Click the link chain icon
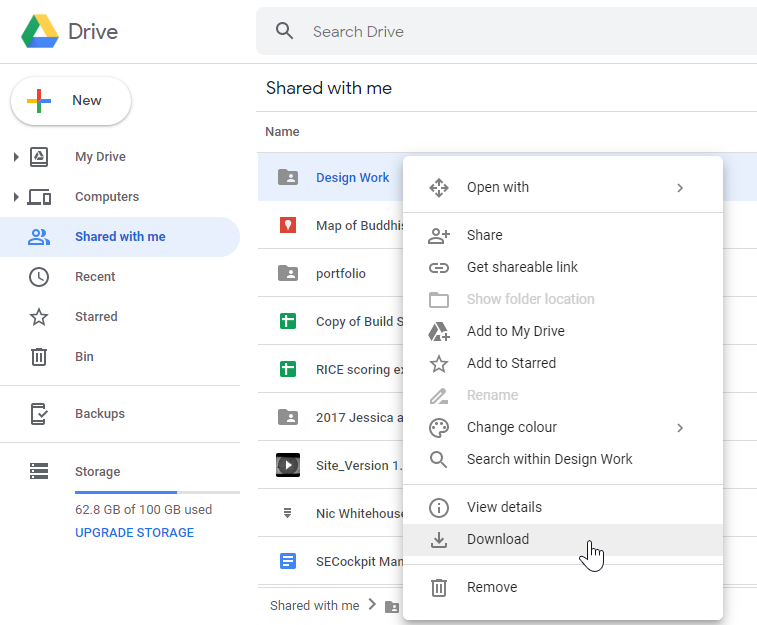This screenshot has height=625, width=757. 438,268
